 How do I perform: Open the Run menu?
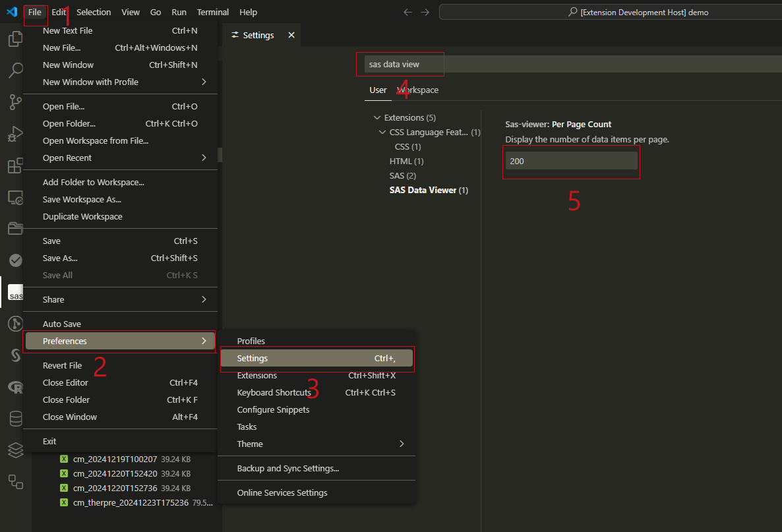pos(179,12)
